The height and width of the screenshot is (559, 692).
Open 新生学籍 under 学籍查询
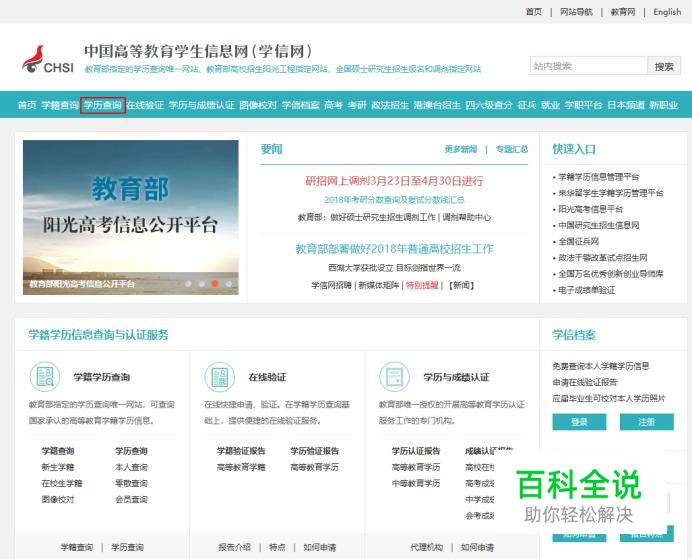click(x=58, y=467)
